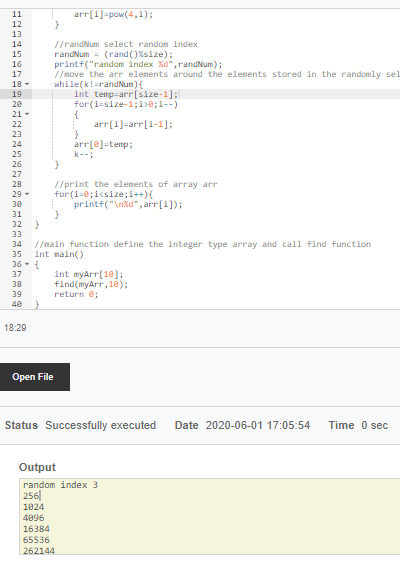Click the Output heading
The height and width of the screenshot is (567, 400).
[x=37, y=467]
